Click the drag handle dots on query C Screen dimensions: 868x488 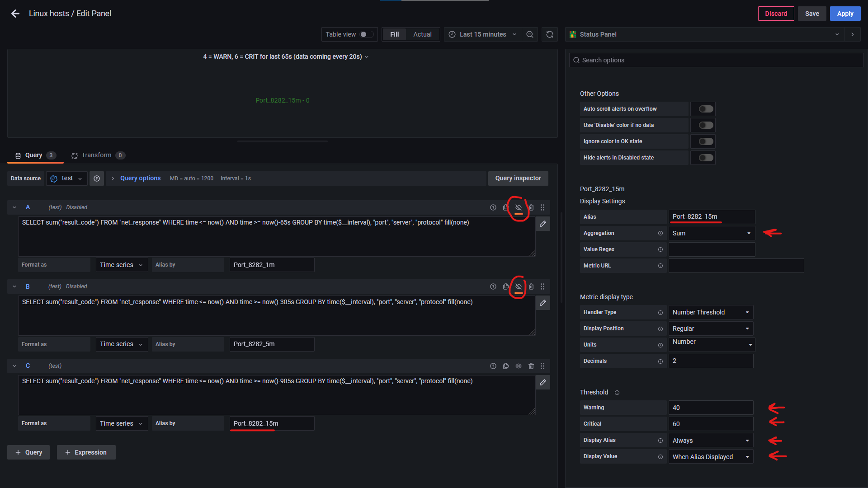click(x=542, y=366)
